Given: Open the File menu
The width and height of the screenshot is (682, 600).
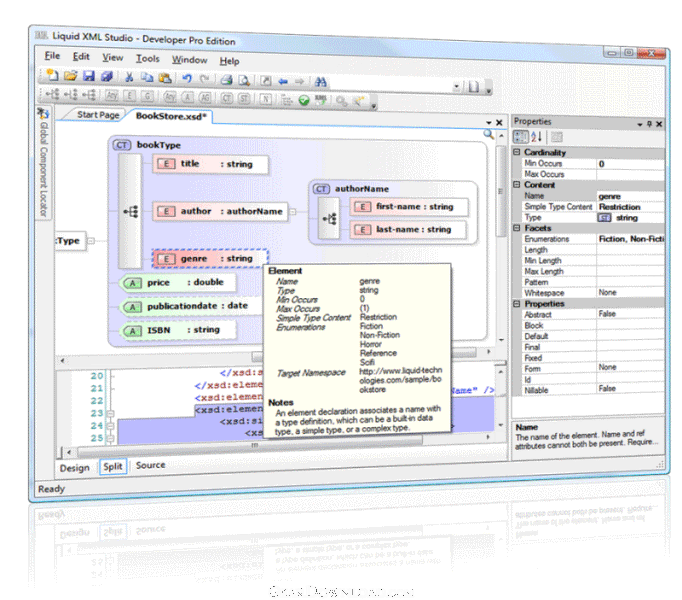Looking at the screenshot, I should [x=52, y=56].
